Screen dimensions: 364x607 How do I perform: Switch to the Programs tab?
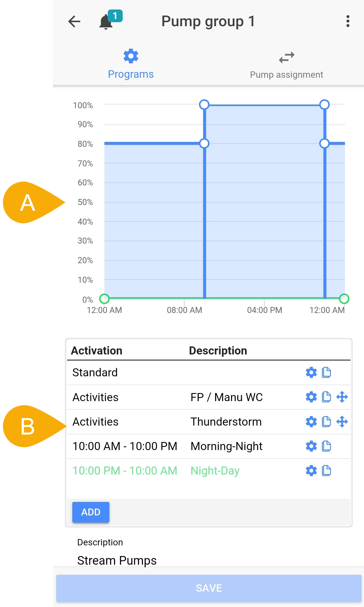tap(131, 64)
